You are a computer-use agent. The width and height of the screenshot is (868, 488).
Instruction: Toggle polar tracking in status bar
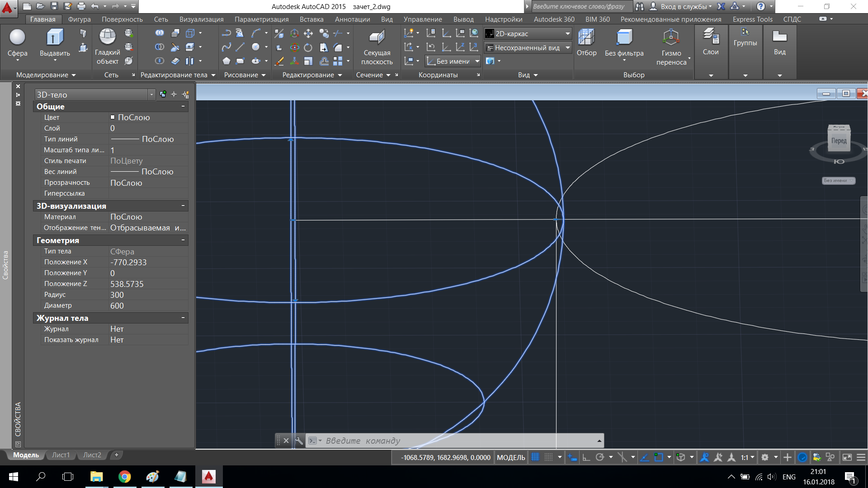(600, 457)
